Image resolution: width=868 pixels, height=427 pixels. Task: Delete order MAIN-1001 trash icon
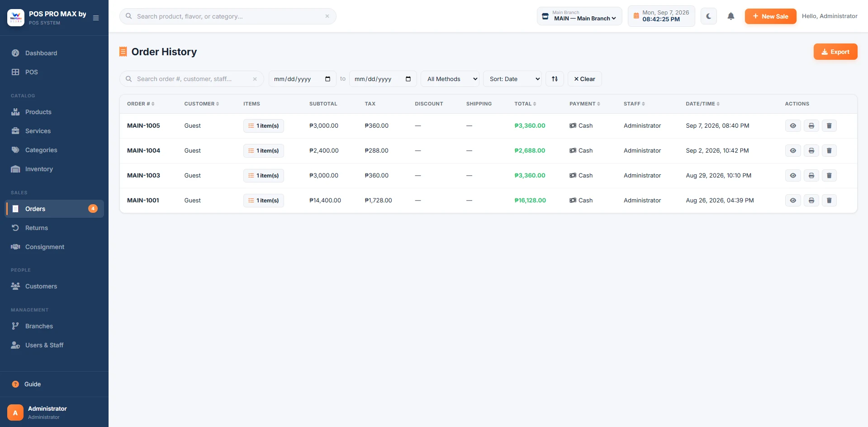tap(829, 201)
